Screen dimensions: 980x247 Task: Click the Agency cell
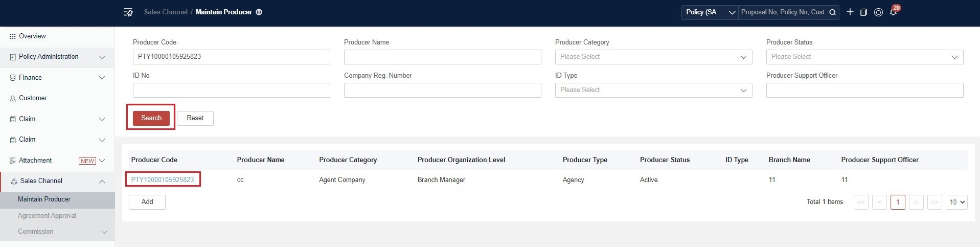[x=573, y=180]
